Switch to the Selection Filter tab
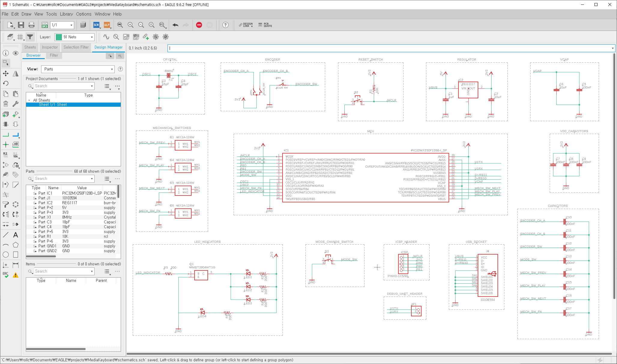Screen dimensions: 617x364 click(76, 47)
